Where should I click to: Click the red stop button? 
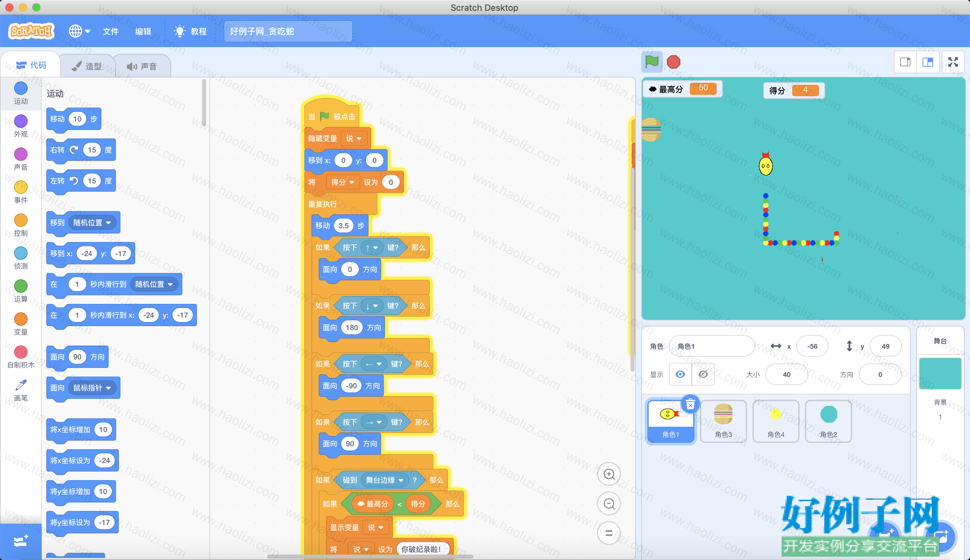click(674, 62)
